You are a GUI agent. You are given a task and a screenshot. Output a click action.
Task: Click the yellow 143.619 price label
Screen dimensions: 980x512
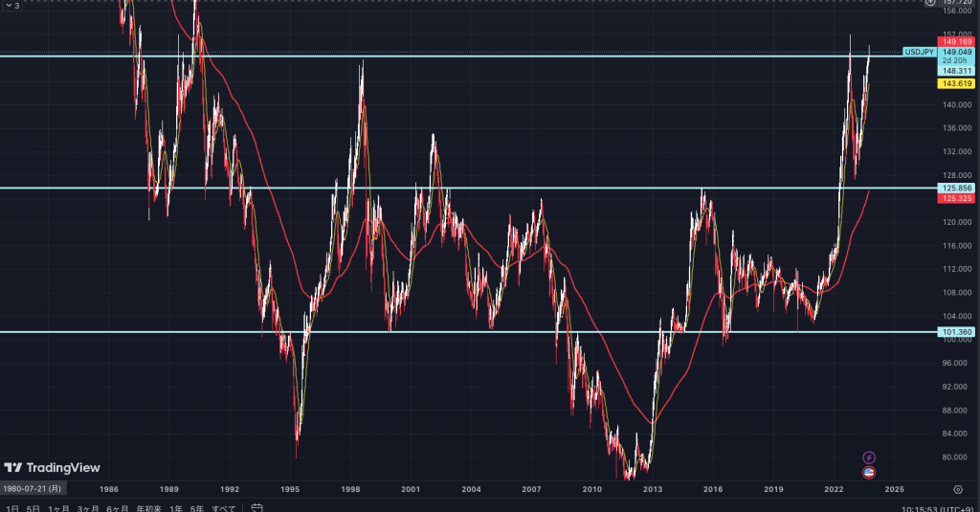(x=957, y=84)
